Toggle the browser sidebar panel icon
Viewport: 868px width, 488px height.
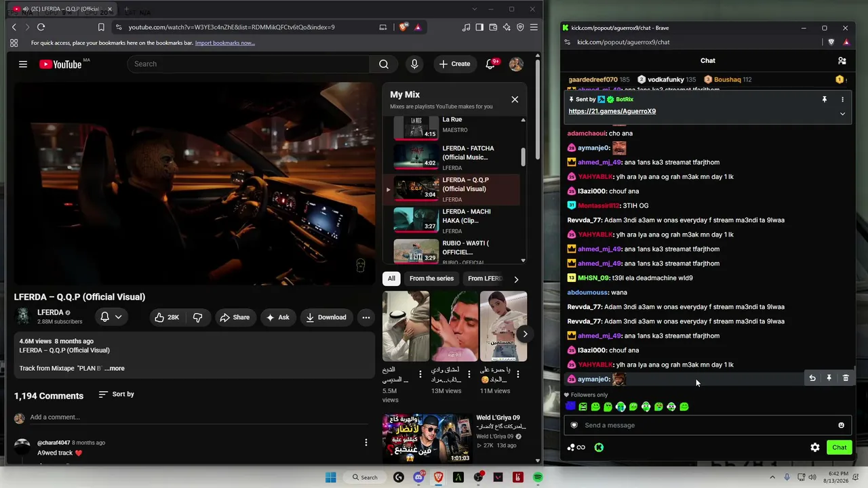[479, 27]
